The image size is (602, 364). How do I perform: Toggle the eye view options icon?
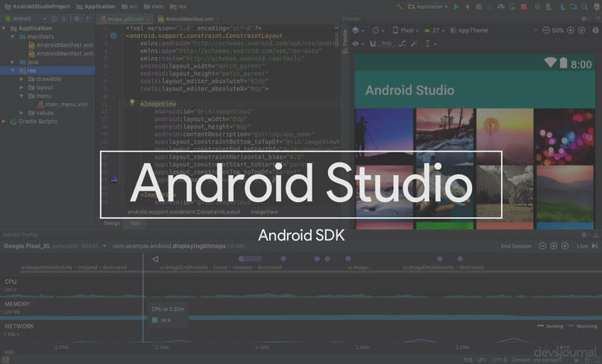tap(356, 44)
